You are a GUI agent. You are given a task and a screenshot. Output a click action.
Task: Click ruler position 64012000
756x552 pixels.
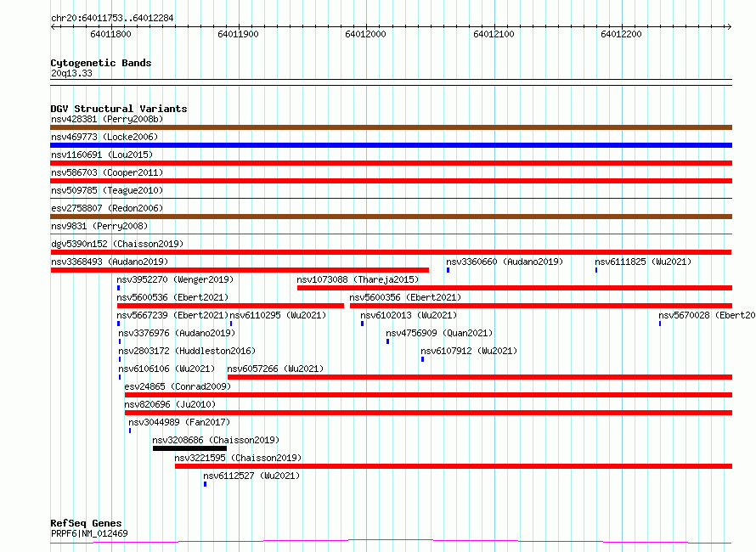tap(366, 34)
